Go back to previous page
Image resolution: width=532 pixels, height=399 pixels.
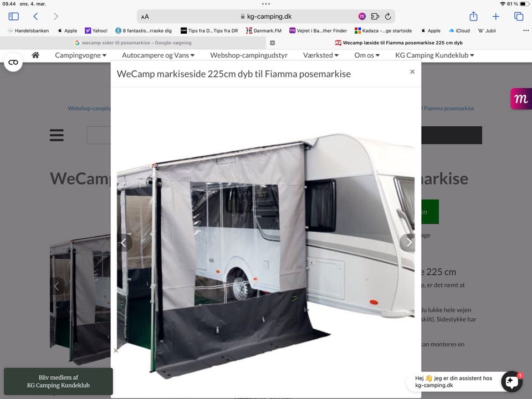tap(36, 17)
